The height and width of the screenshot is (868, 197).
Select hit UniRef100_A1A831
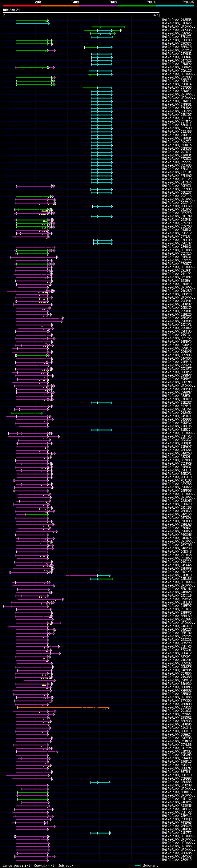click(177, 155)
